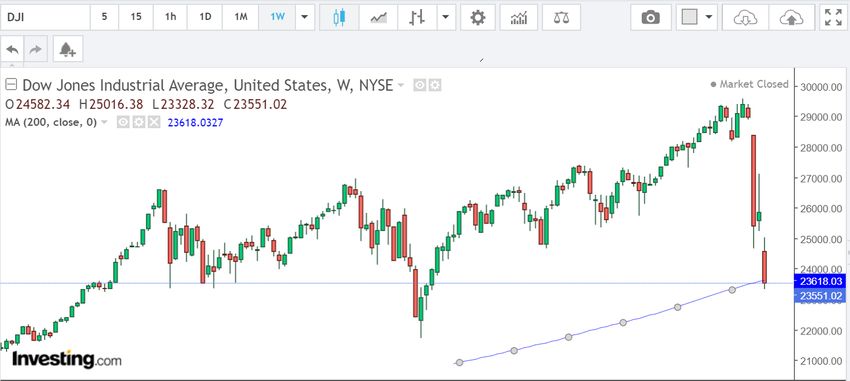Toggle fullscreen mode icon
This screenshot has height=381, width=850.
pos(833,17)
